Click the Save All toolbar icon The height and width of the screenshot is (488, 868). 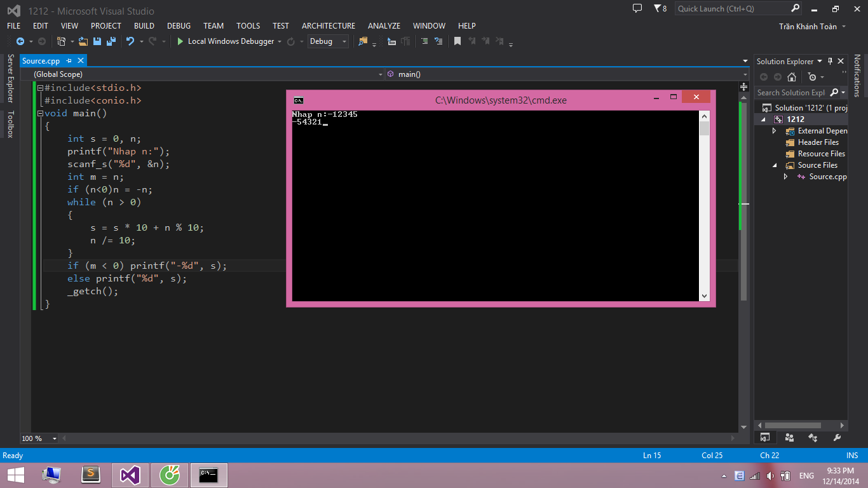(111, 41)
